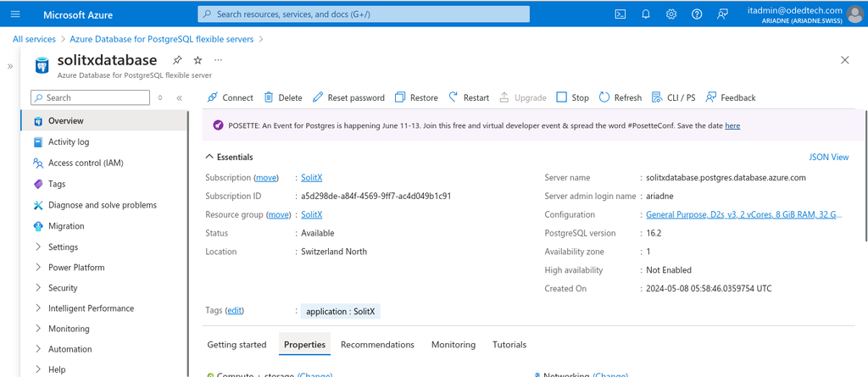868x377 pixels.
Task: Click the global search resources box
Action: 364,14
